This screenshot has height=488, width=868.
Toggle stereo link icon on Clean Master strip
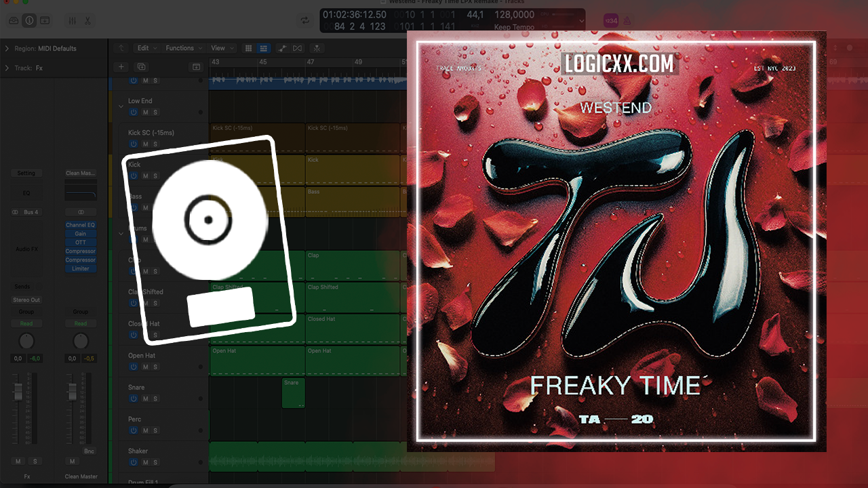[81, 212]
